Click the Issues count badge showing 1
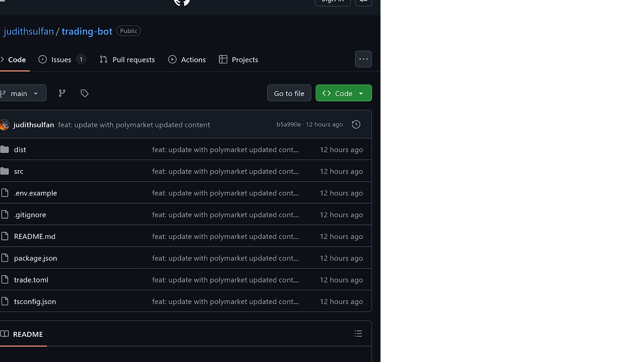The image size is (644, 362). pyautogui.click(x=81, y=59)
